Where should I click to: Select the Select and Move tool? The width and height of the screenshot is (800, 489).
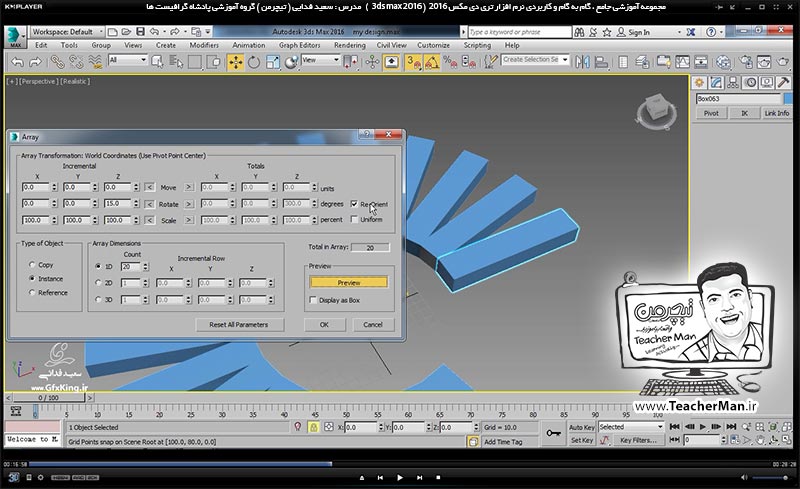pyautogui.click(x=235, y=62)
